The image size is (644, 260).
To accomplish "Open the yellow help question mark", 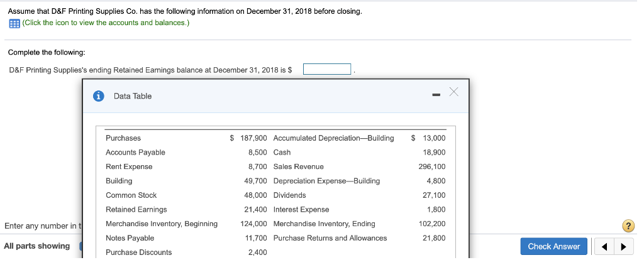I will click(x=628, y=226).
